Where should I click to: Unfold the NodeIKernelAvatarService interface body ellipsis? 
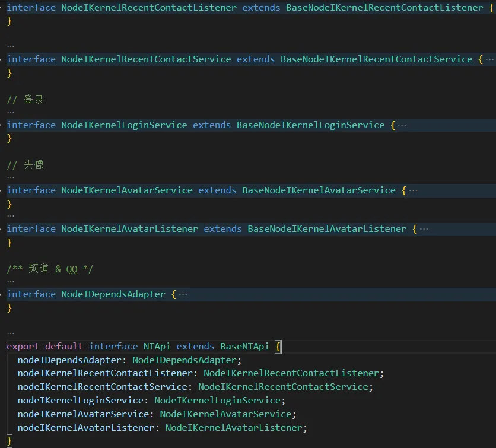click(413, 190)
